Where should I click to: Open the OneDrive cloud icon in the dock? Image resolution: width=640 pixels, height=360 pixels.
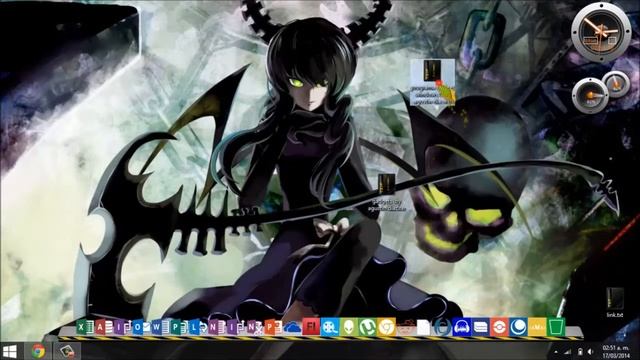[292, 327]
